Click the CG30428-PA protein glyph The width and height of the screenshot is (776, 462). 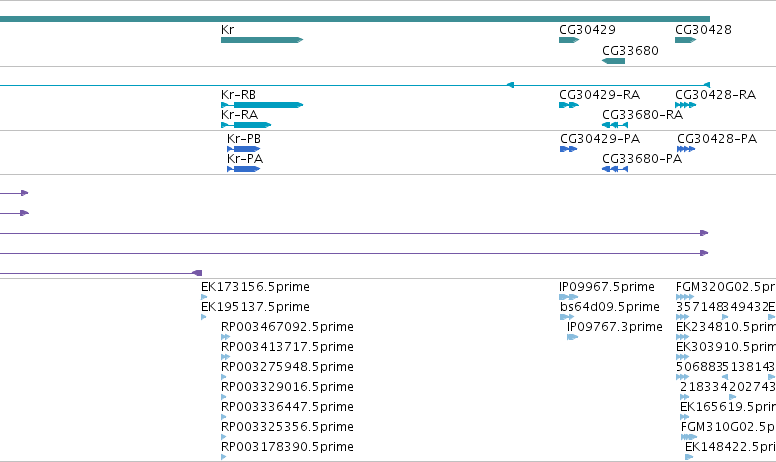coord(686,149)
